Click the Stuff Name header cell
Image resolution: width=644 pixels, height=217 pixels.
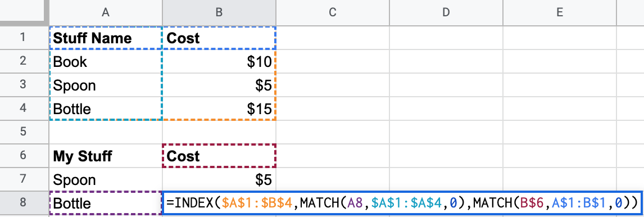pos(106,38)
